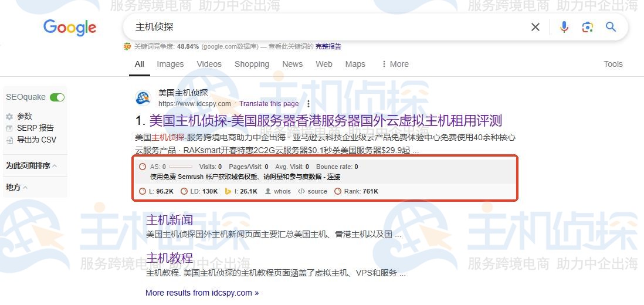Click the 参数 parameters label
Viewport: 644px width, 305px height.
point(25,117)
